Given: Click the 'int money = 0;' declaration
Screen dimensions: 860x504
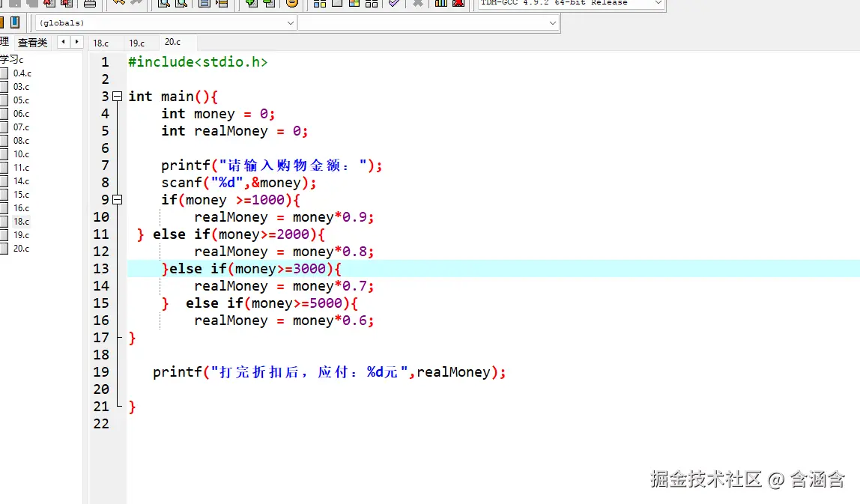Looking at the screenshot, I should (218, 114).
